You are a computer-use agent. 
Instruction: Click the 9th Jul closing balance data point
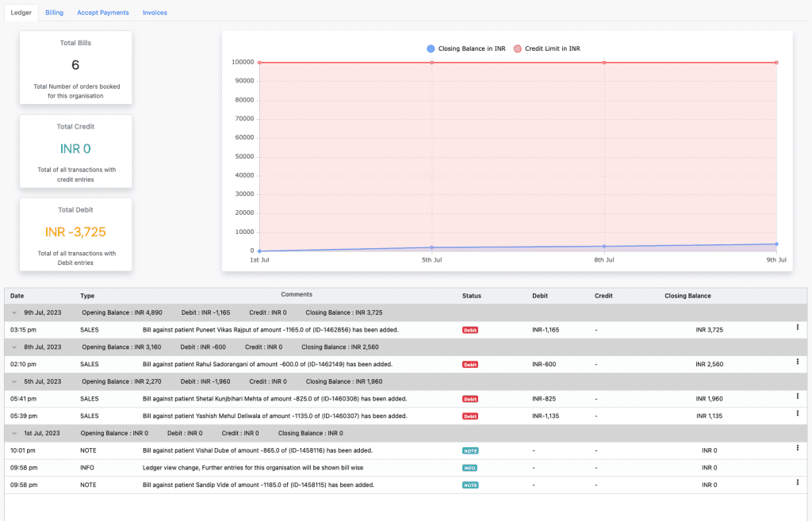(776, 244)
